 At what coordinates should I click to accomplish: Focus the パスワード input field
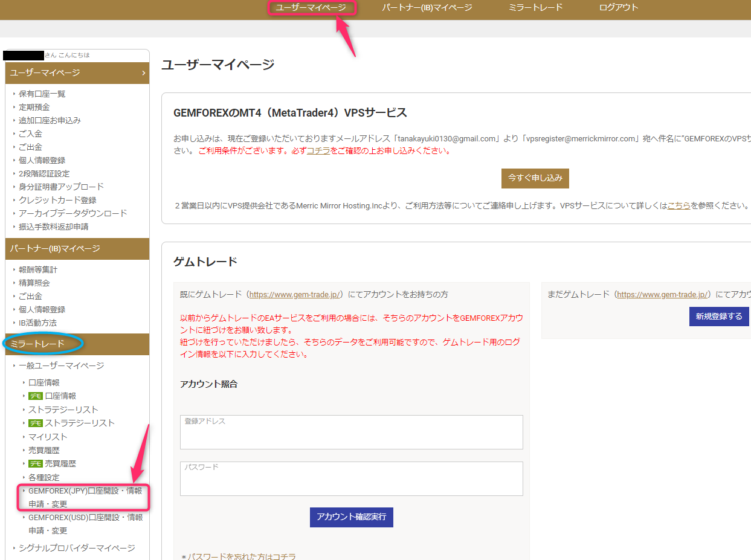352,478
